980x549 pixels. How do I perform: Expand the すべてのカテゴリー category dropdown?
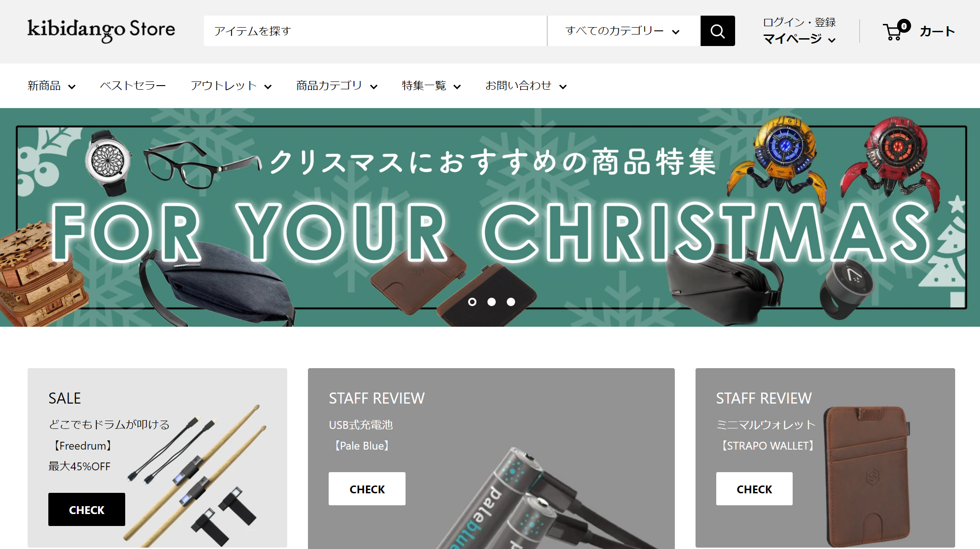pyautogui.click(x=623, y=31)
